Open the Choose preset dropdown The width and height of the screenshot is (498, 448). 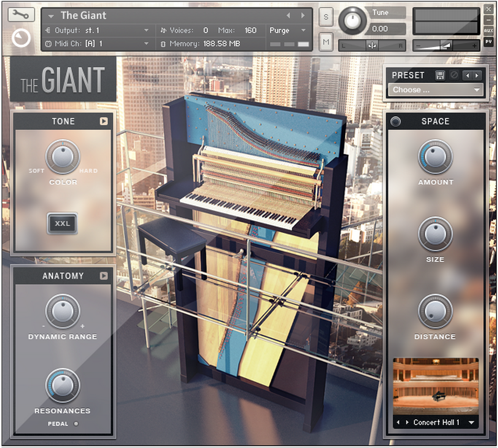pos(437,89)
